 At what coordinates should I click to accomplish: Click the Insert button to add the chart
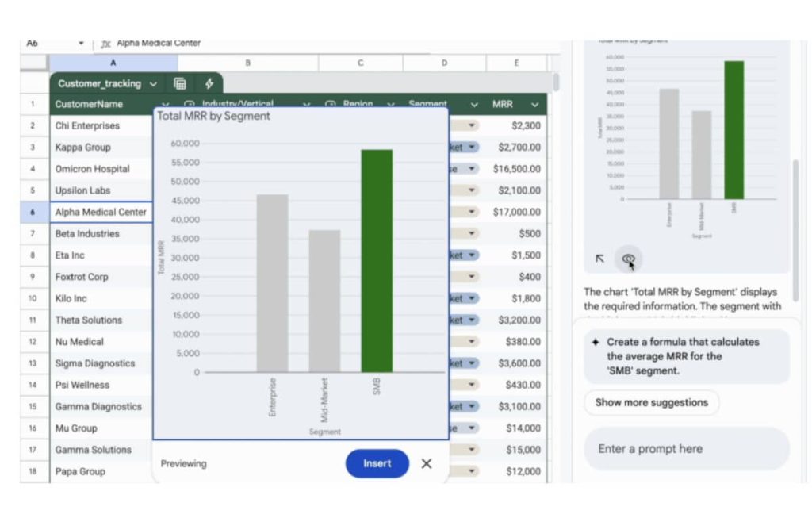tap(377, 463)
